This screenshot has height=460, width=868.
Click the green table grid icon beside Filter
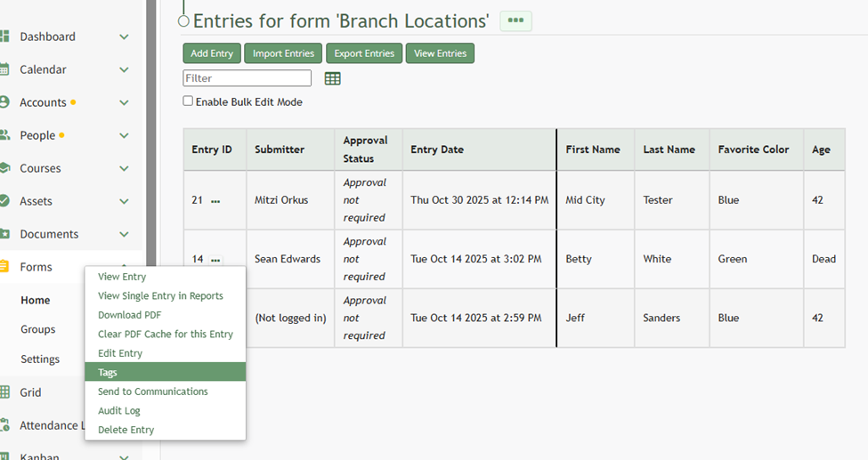coord(333,78)
